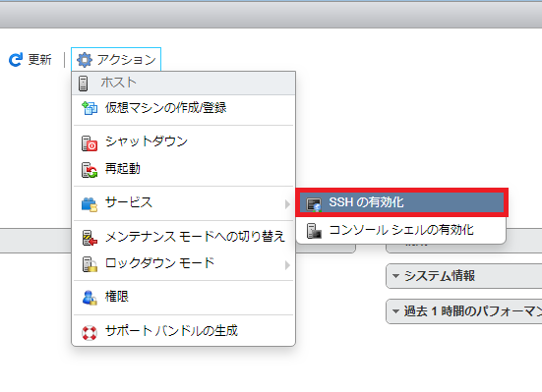This screenshot has height=392, width=542.
Task: Click the reboot host icon
Action: pos(90,170)
